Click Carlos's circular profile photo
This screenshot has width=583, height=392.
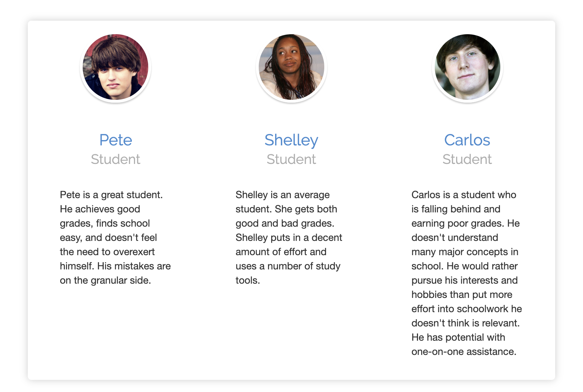tap(467, 67)
